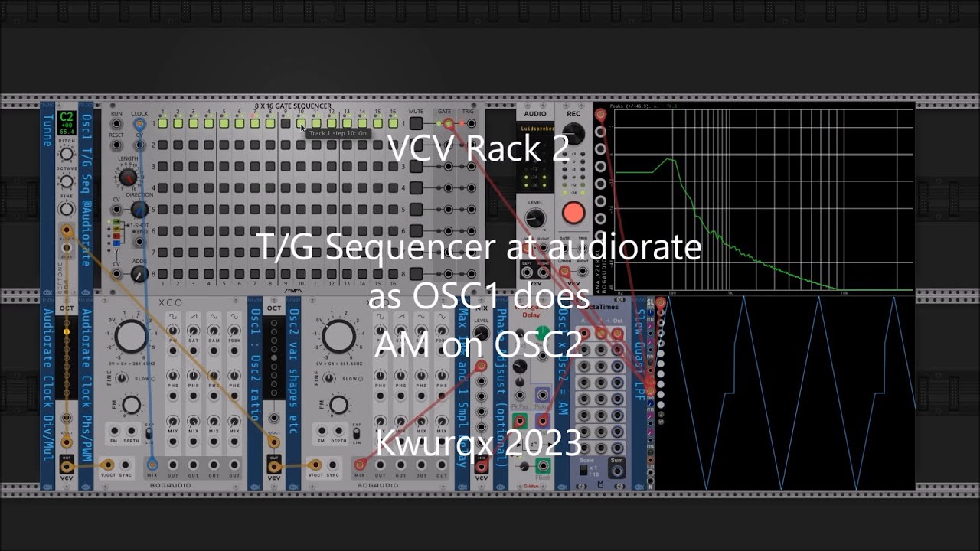The image size is (980, 551).
Task: Click the CLOCK input jack on the gate sequencer
Action: [139, 124]
